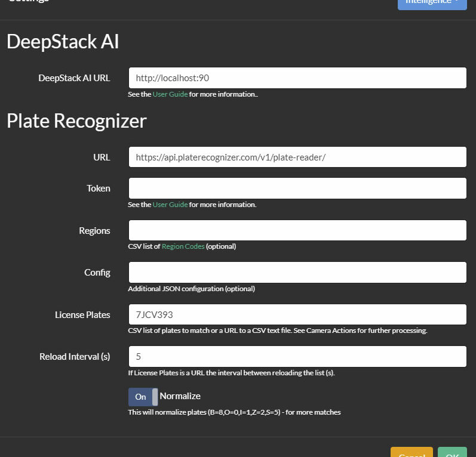Click the 'CSV list of plates to match' hint

278,331
